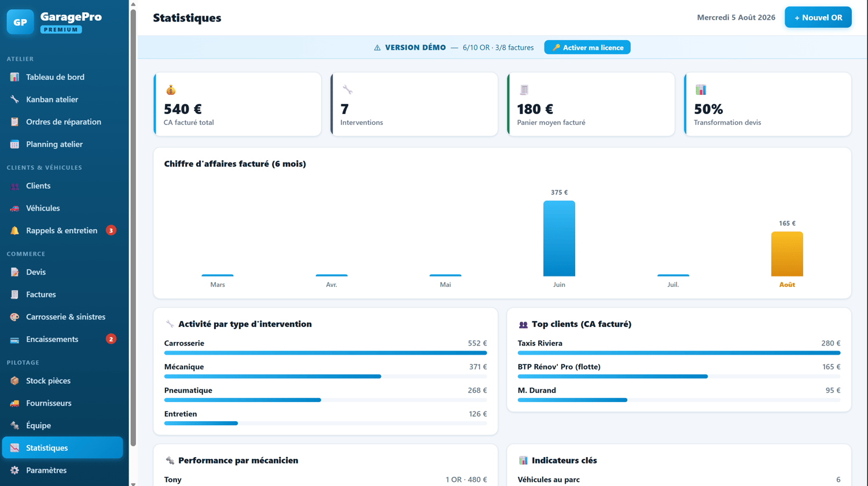Click the money bag icon on CA card
Screen dimensions: 868x486
coord(171,90)
